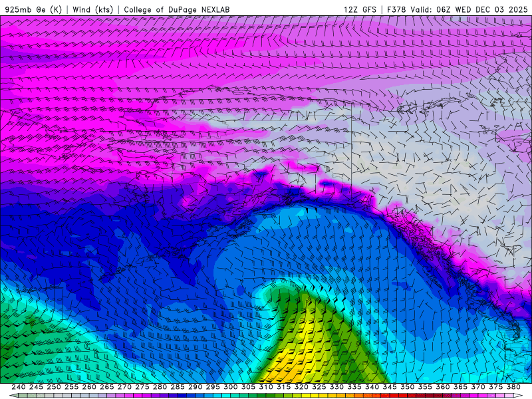Pick the 315 legend value
This screenshot has width=532, height=399.
pyautogui.click(x=283, y=387)
